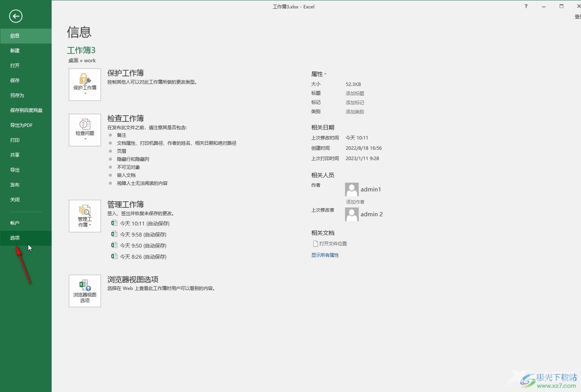Screen dimensions: 581x392
Task: Open the 今天 9:50 autosave version
Action: click(143, 246)
